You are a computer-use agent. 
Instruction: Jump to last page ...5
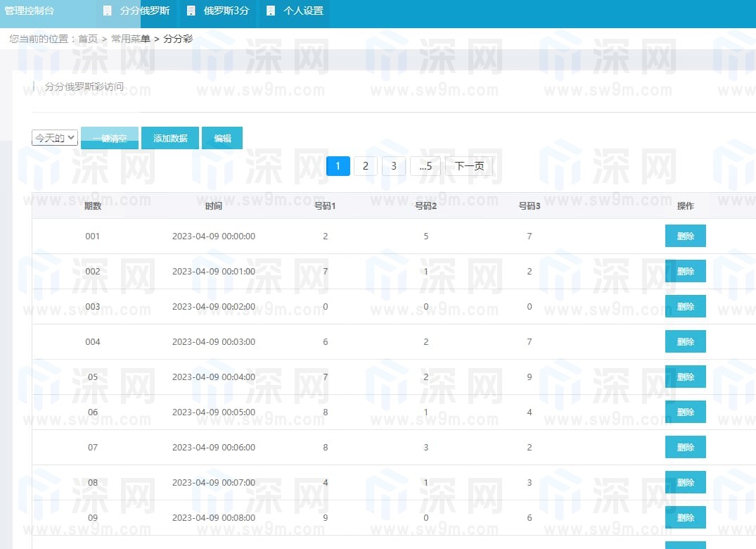point(425,166)
